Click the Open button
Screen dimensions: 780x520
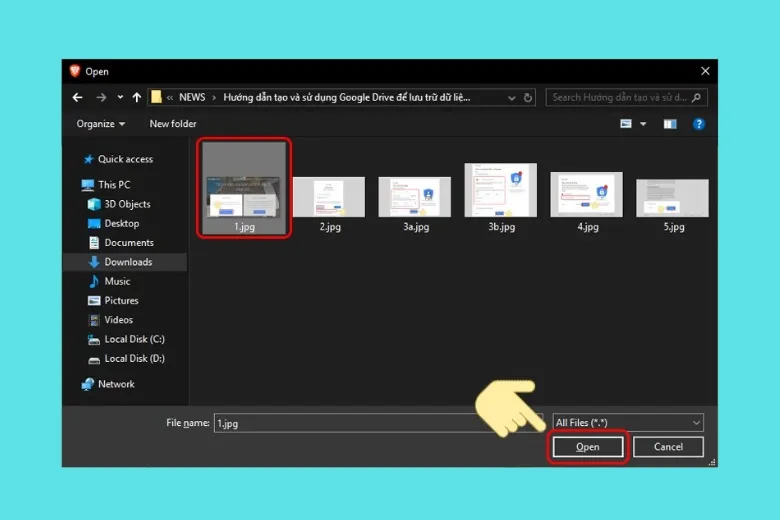point(587,447)
